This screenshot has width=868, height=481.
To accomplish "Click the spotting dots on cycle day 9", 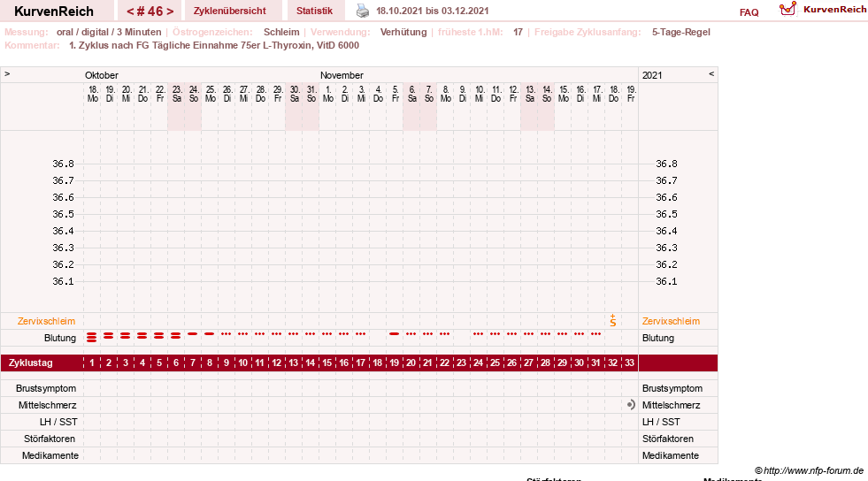I will point(226,334).
